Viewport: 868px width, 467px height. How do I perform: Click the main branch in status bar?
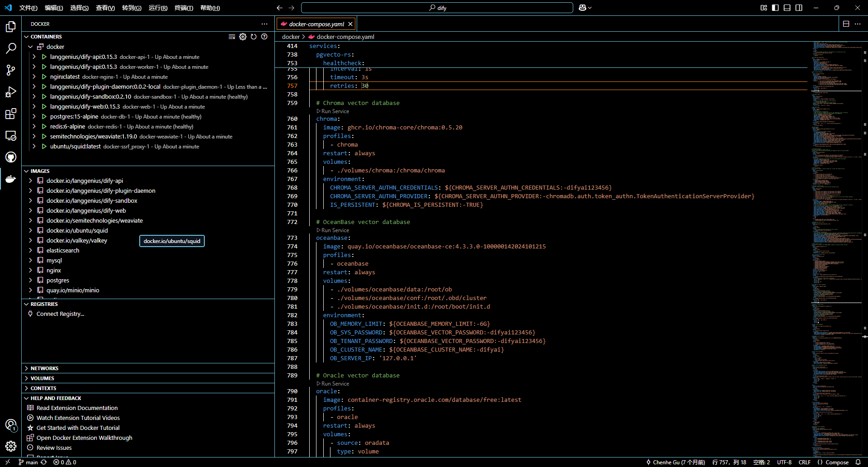(28, 462)
